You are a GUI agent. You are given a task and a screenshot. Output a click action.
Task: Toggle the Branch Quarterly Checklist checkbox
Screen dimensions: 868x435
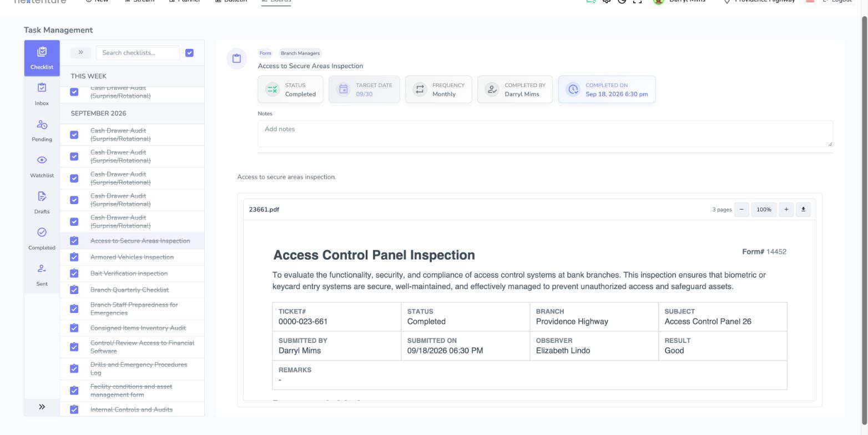pos(74,290)
